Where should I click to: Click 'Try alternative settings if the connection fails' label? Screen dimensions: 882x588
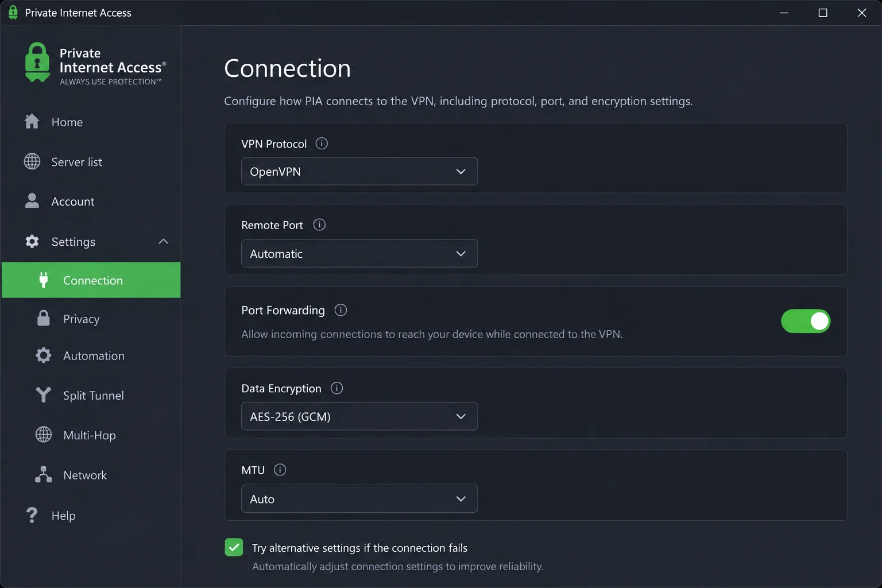click(x=359, y=548)
